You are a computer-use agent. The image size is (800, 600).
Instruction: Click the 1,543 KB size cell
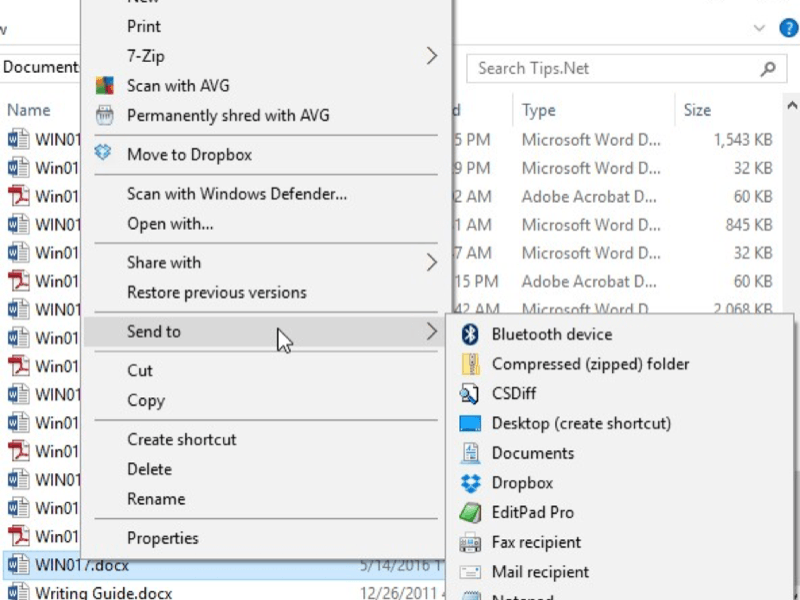pos(743,140)
